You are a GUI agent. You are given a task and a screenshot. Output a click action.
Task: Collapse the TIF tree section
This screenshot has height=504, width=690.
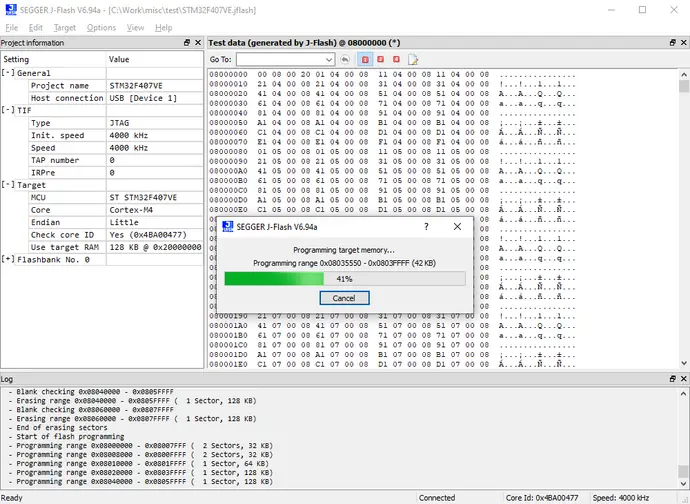pyautogui.click(x=8, y=110)
